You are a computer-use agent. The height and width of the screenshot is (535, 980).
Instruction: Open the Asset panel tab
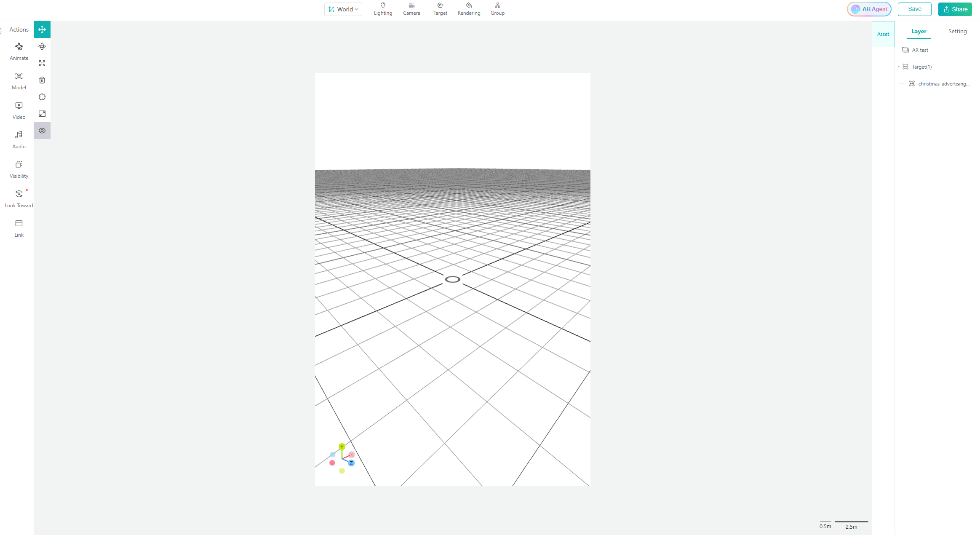tap(883, 34)
